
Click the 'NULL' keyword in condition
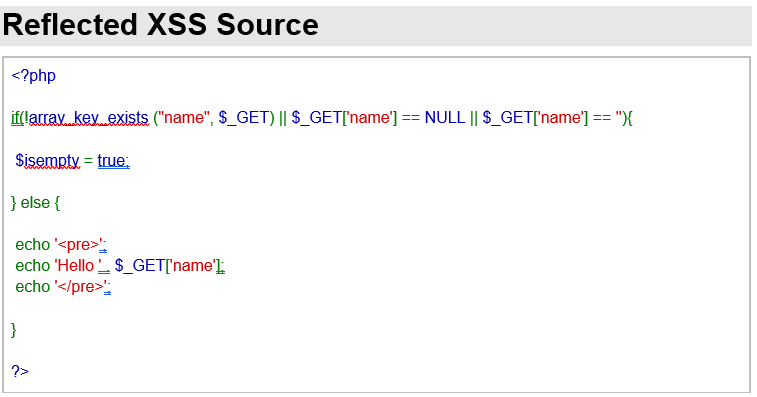pyautogui.click(x=445, y=117)
